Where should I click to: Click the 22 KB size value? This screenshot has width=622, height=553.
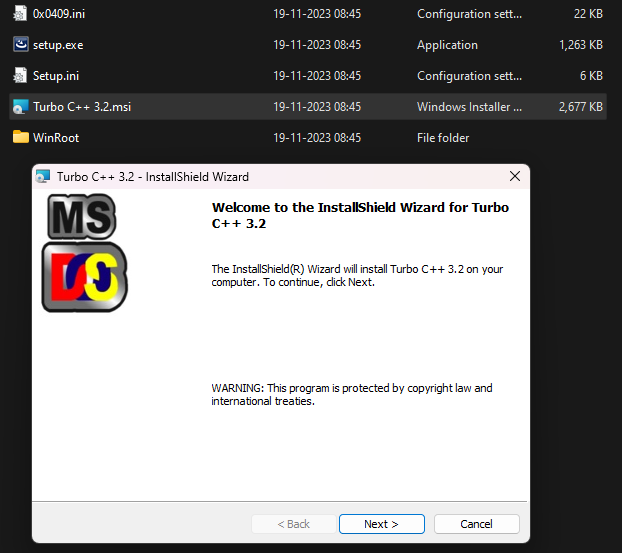click(588, 14)
